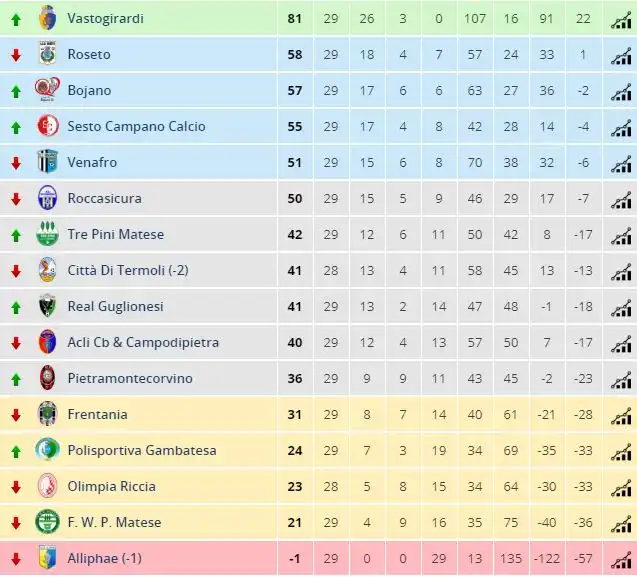This screenshot has width=637, height=577.
Task: Click the F. W. P. Matese round badge
Action: pos(47,522)
